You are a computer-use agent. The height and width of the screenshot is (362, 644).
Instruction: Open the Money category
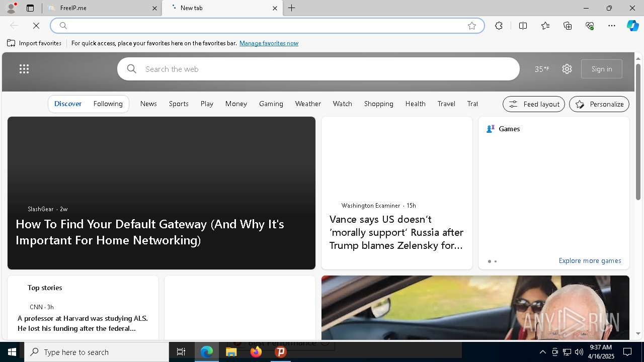[x=236, y=104]
